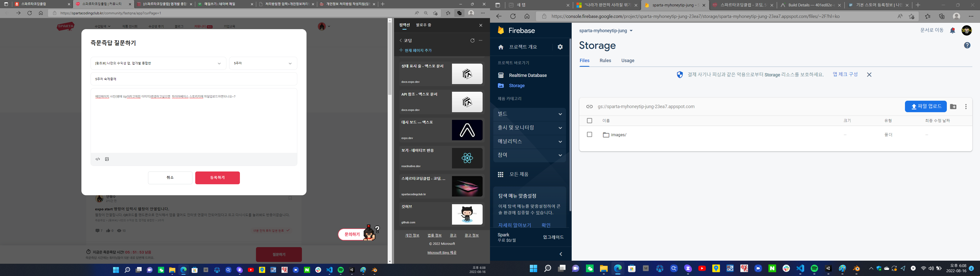Open the Firebase account avatar menu
The width and height of the screenshot is (980, 276).
[x=967, y=30]
